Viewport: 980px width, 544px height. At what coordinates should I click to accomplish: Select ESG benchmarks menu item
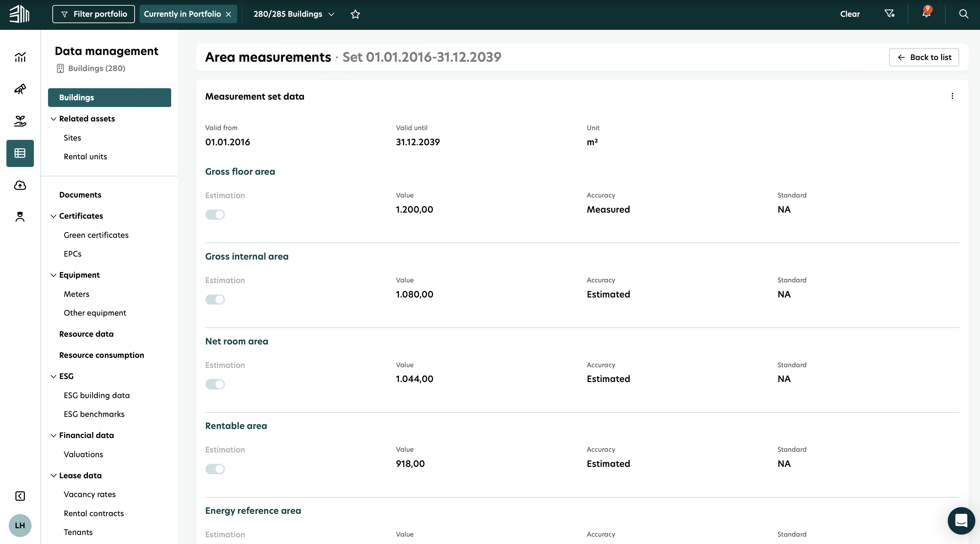94,414
